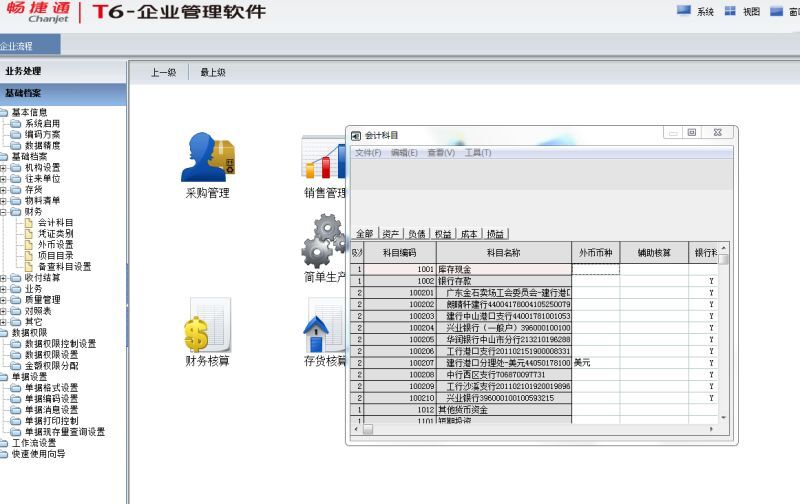Open the 简单生产 gears icon
Image resolution: width=800 pixels, height=504 pixels.
323,241
